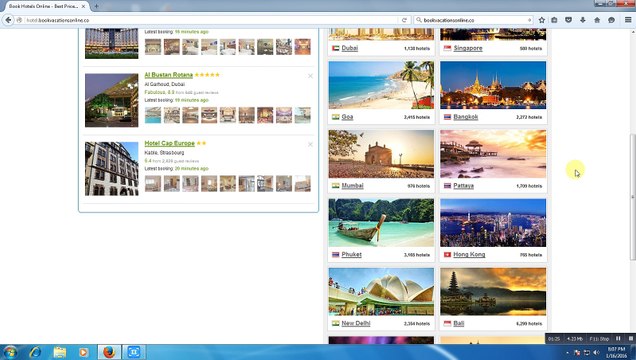Go back using browser back arrow

(8, 20)
